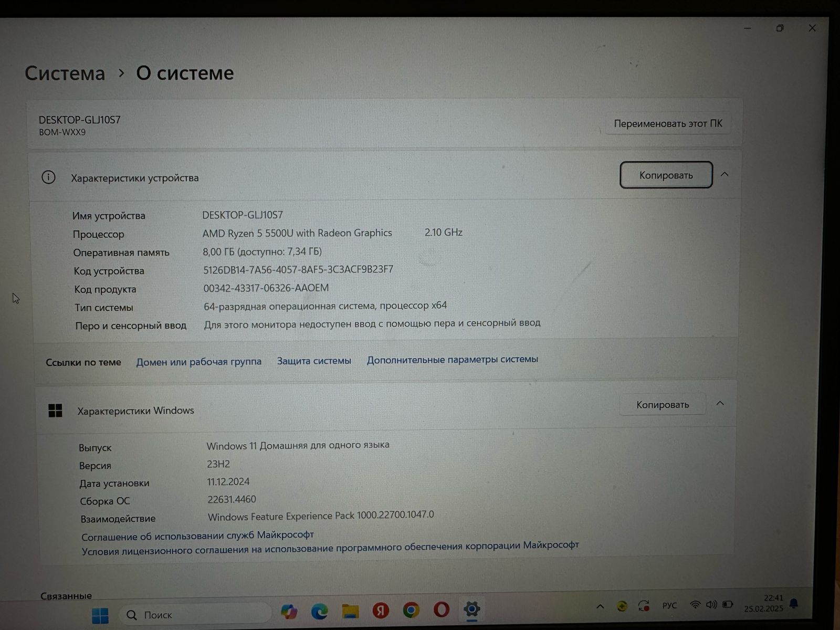Select device ID 5126DB14-7A56-4057-8AF5-3C3ACF9B23F7
This screenshot has width=840, height=630.
point(298,270)
